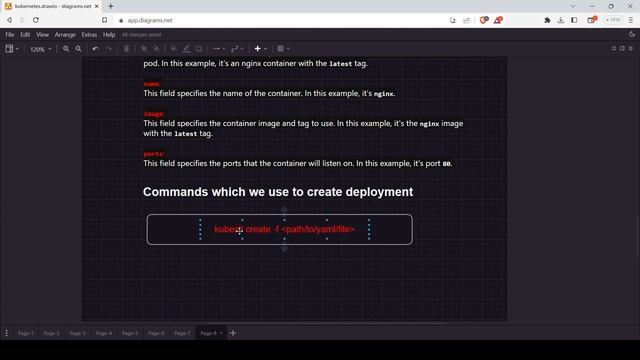Open the Page 8 tab dropdown arrow
The width and height of the screenshot is (640, 360).
(221, 333)
